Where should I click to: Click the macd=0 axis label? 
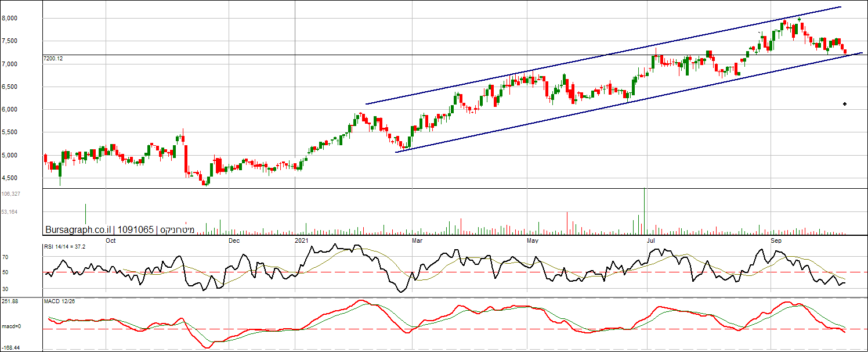click(12, 326)
